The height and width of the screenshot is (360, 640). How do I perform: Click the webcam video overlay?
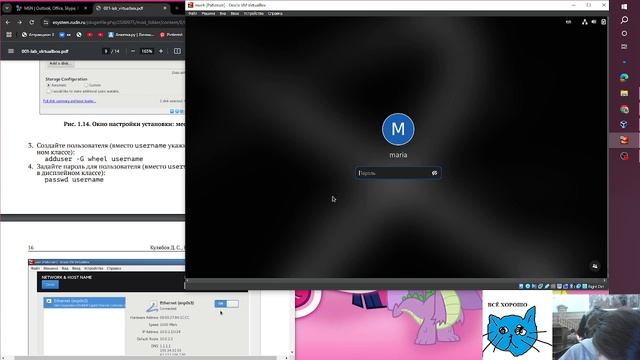pos(596,327)
